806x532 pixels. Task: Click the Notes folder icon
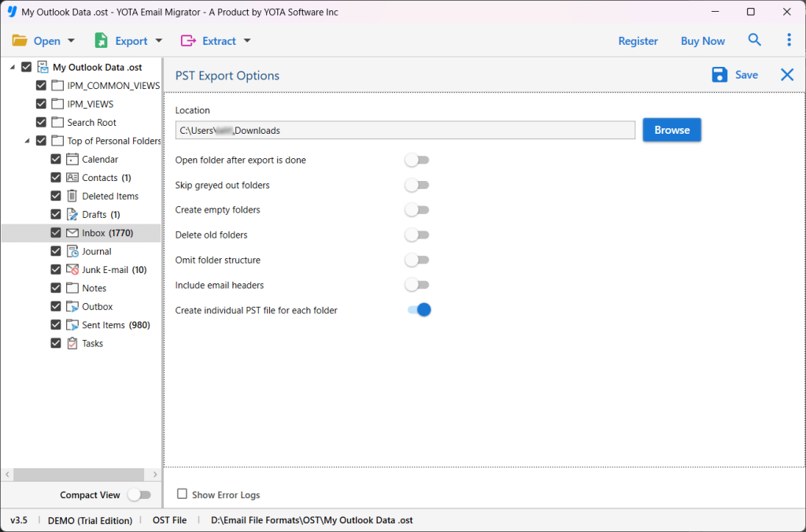click(72, 288)
